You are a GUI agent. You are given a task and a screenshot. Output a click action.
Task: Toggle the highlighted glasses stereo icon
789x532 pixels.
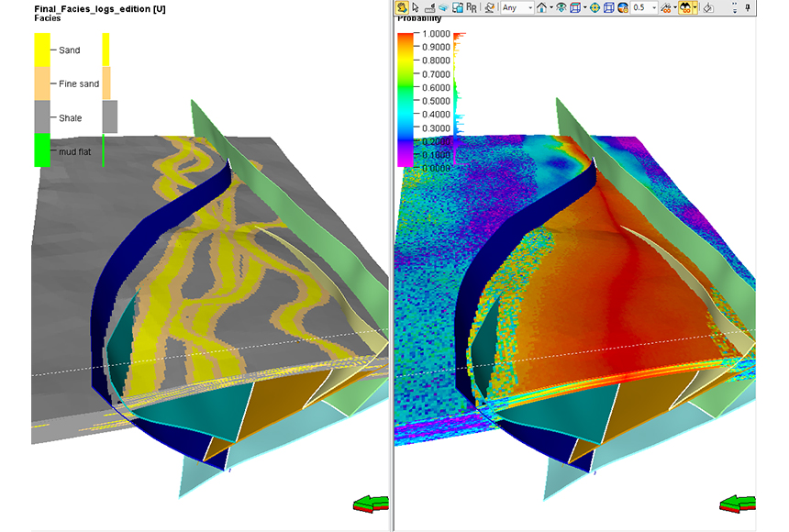coord(684,7)
